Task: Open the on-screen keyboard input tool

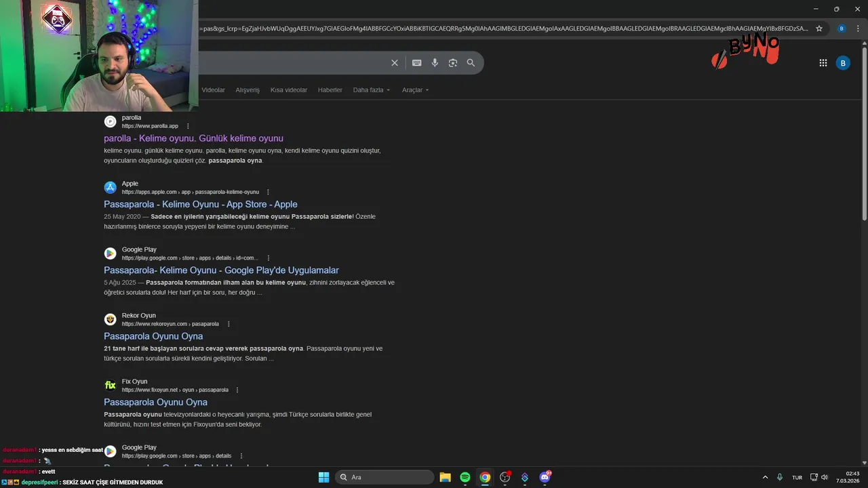Action: click(416, 63)
